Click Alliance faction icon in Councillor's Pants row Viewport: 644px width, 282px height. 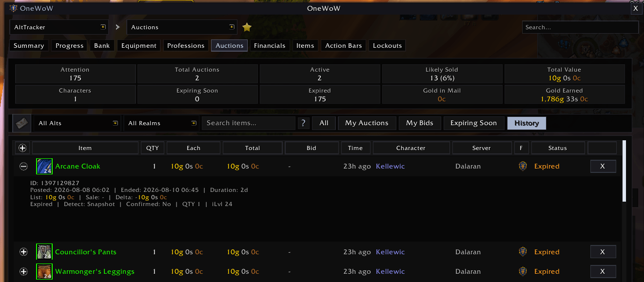tap(523, 252)
